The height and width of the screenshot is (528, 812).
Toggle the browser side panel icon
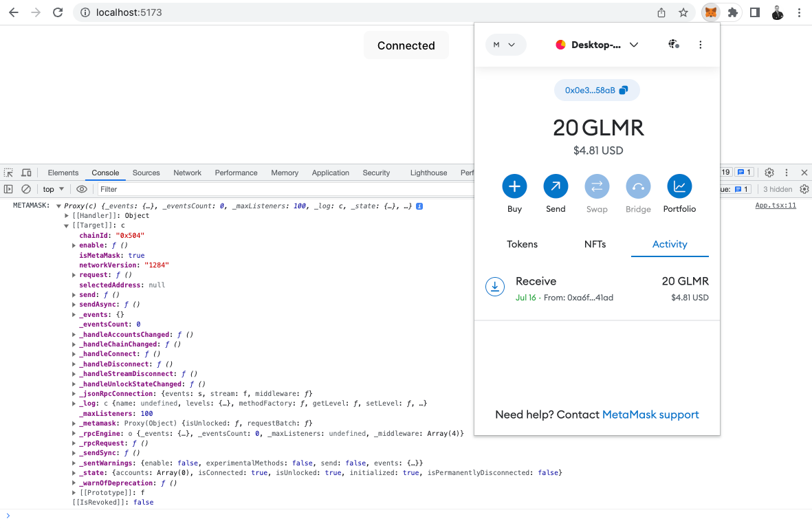pos(755,12)
